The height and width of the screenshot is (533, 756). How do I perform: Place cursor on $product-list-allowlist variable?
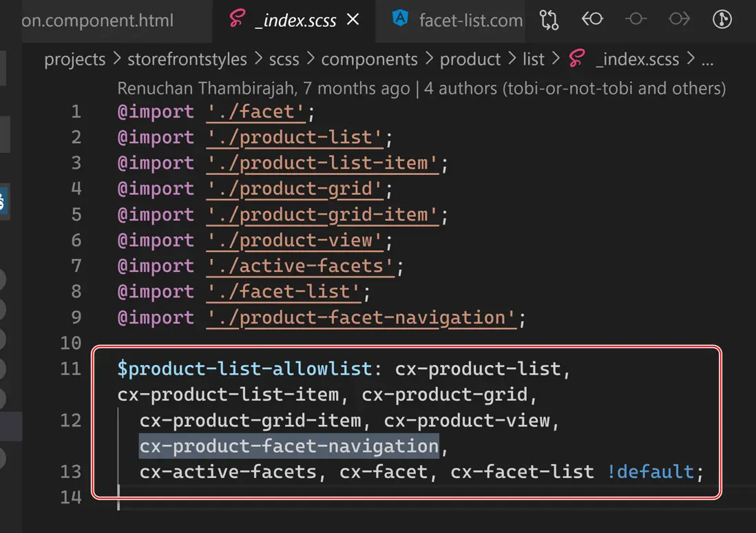244,368
